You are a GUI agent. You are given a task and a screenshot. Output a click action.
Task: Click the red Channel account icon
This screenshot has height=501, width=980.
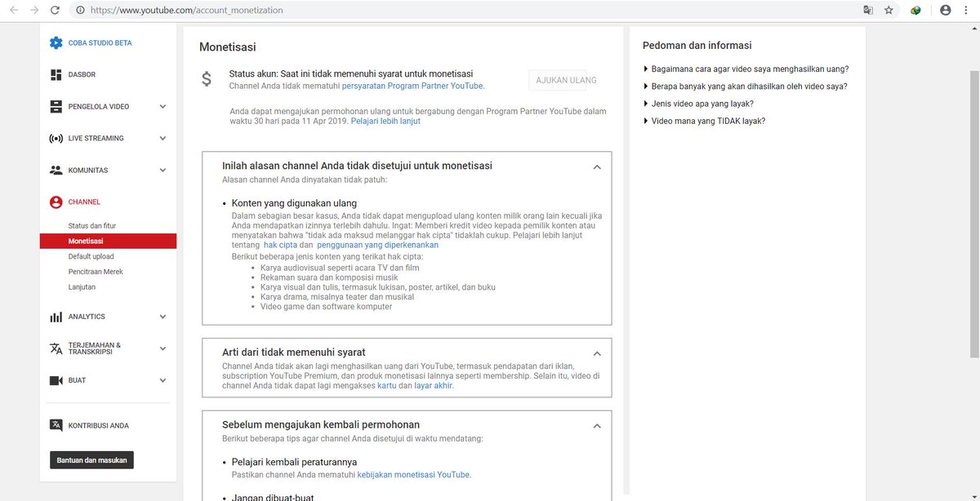coord(56,202)
